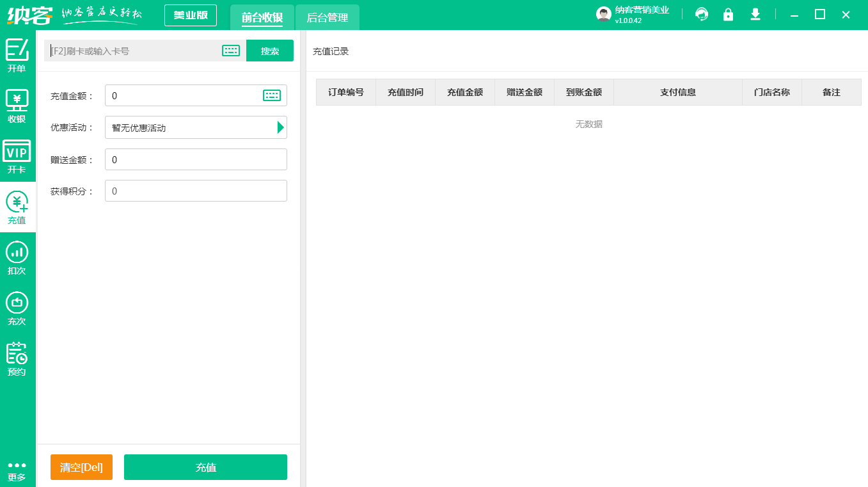Click the 赠送金额 amount input field
The width and height of the screenshot is (868, 487).
tap(196, 159)
